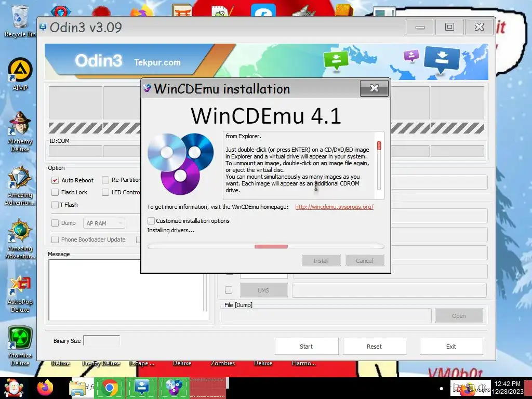Open the AIMP desktop shortcut
532x399 pixels.
coord(20,75)
